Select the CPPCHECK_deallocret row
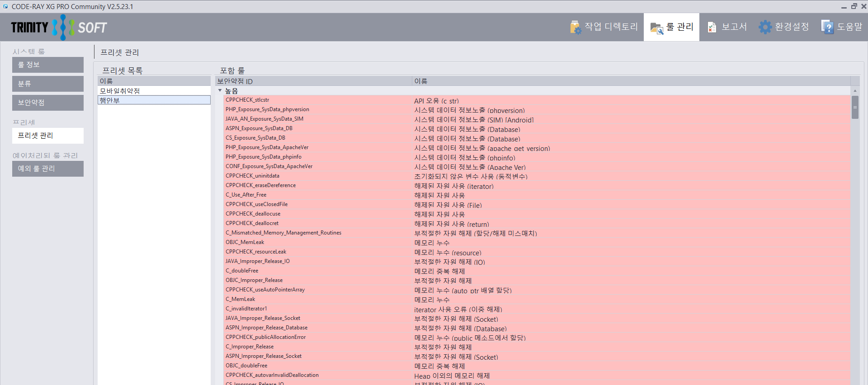This screenshot has width=868, height=385. (537, 224)
